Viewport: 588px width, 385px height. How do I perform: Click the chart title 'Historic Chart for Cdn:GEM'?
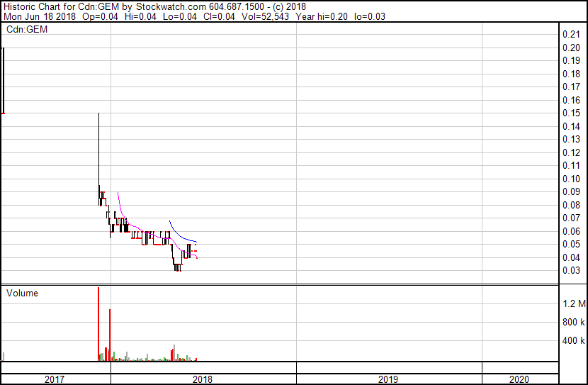click(61, 6)
